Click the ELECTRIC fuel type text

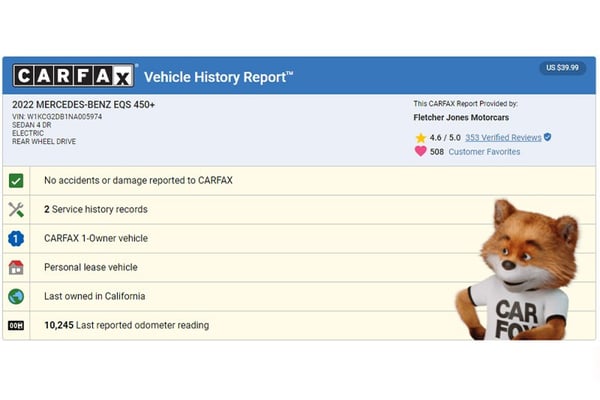(x=28, y=133)
